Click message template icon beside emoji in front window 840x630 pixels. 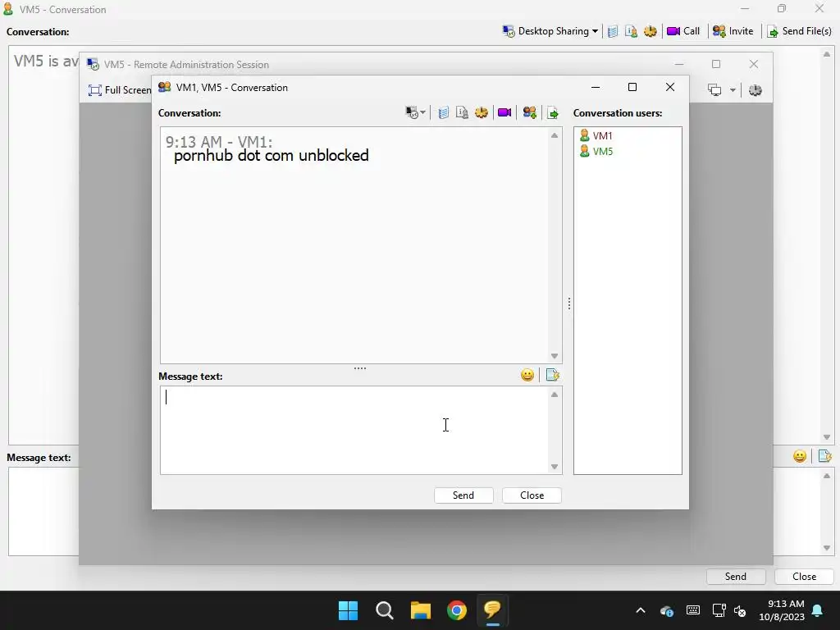(x=552, y=375)
